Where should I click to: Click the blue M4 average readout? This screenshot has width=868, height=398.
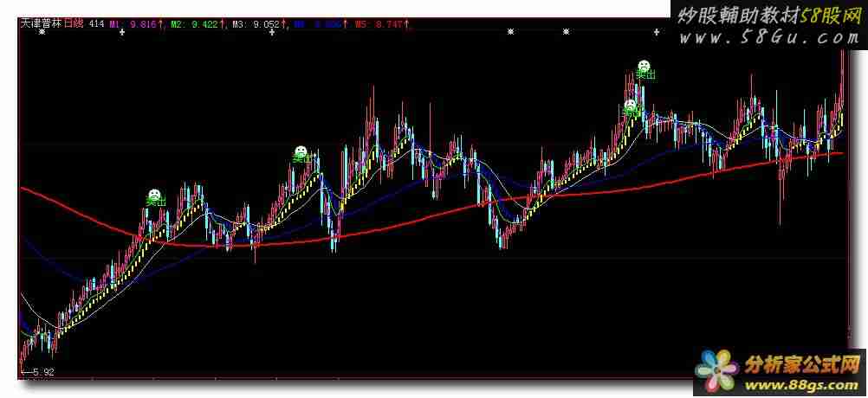click(x=321, y=23)
